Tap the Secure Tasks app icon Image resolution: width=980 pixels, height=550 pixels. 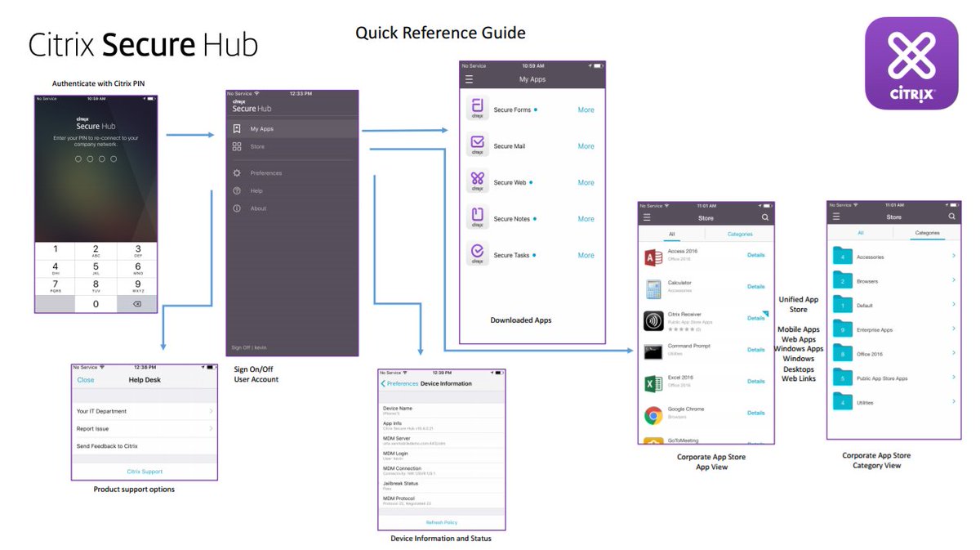click(478, 255)
